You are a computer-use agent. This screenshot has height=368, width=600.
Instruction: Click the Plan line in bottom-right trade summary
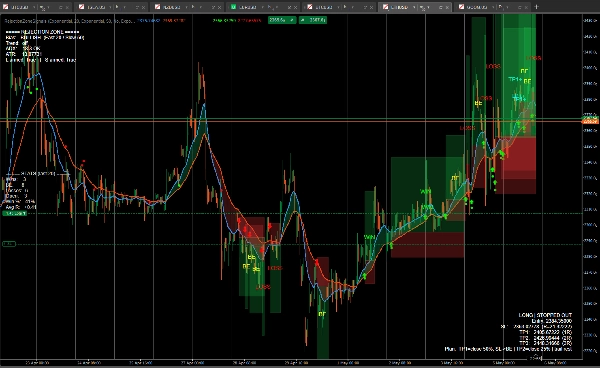508,349
